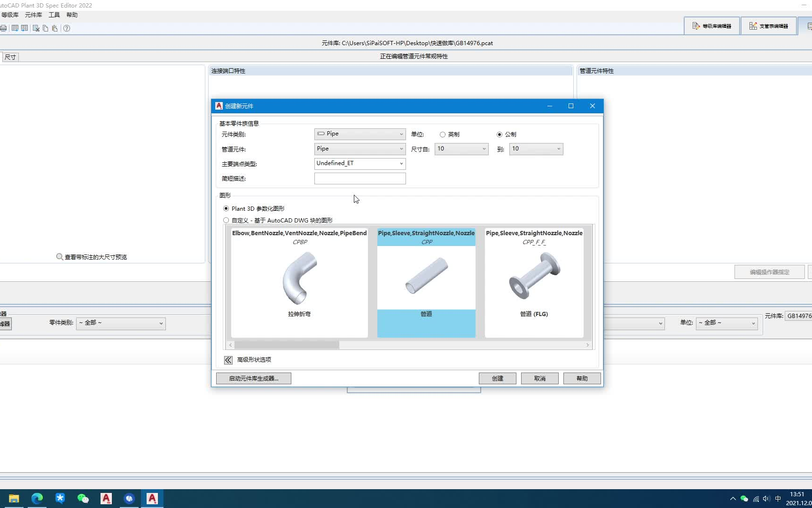Click the WeChat tray icon
Image resolution: width=812 pixels, height=508 pixels.
point(744,499)
